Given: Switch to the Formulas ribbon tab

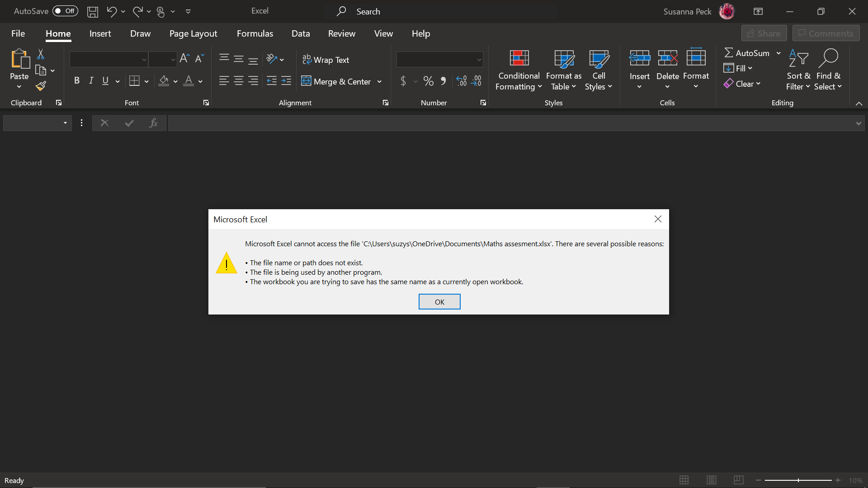Looking at the screenshot, I should (x=255, y=33).
